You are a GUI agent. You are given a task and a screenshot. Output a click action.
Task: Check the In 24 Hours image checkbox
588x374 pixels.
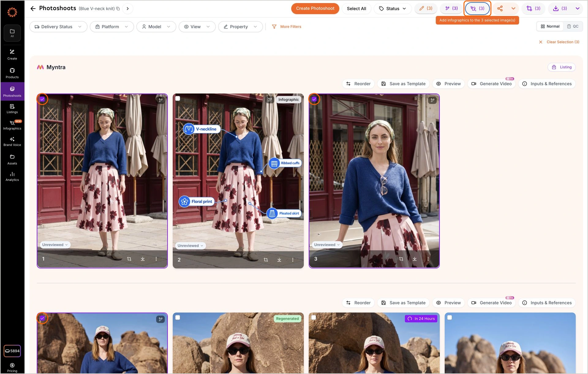pyautogui.click(x=314, y=318)
